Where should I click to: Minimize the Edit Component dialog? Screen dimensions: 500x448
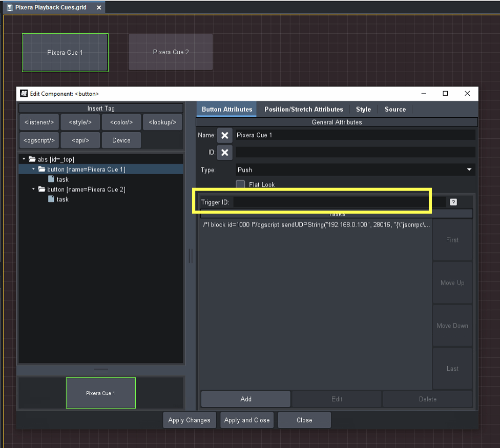click(x=424, y=93)
